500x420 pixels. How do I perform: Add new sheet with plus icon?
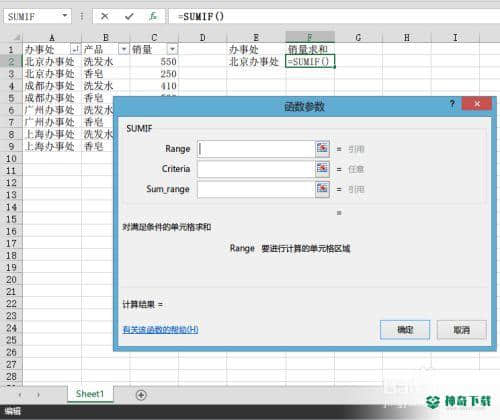[141, 395]
